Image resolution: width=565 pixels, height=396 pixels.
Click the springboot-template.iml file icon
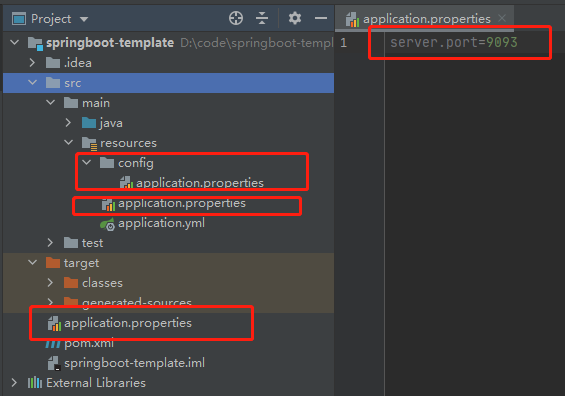click(54, 363)
